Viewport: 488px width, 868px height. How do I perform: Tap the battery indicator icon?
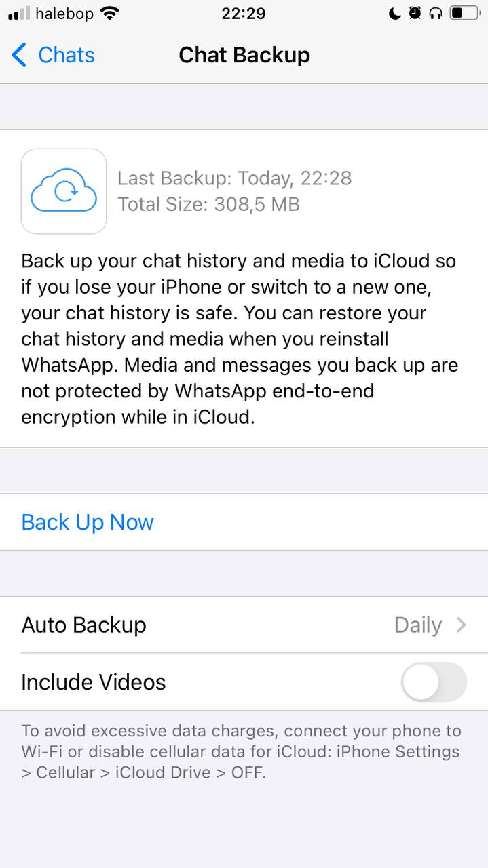[x=465, y=13]
